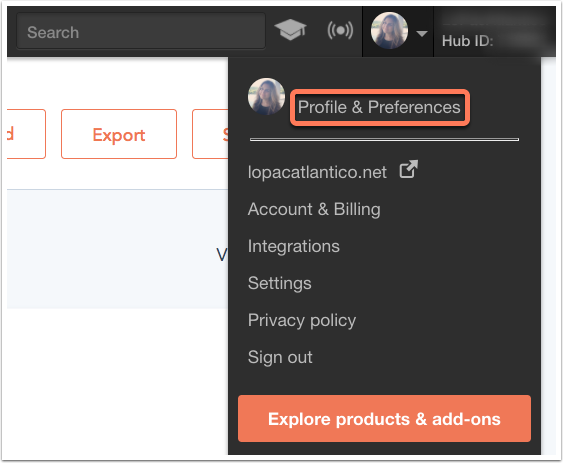
Task: Click the Hub ID label
Action: point(467,41)
